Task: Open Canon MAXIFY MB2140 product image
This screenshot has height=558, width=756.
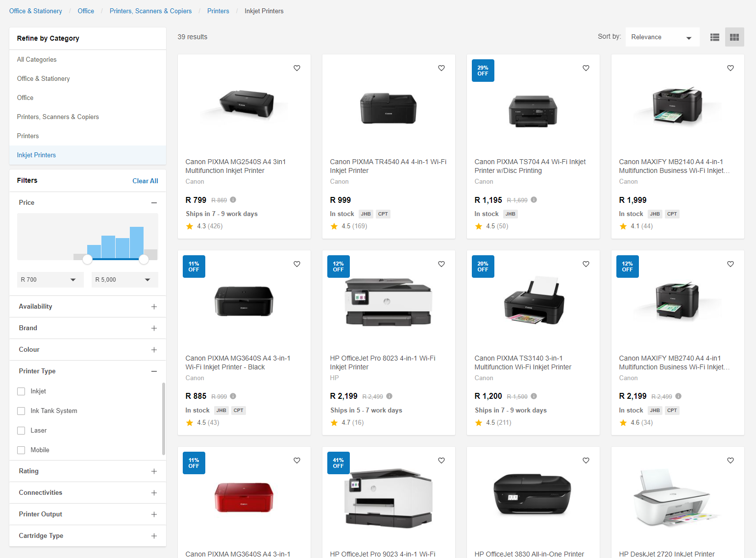Action: [678, 106]
